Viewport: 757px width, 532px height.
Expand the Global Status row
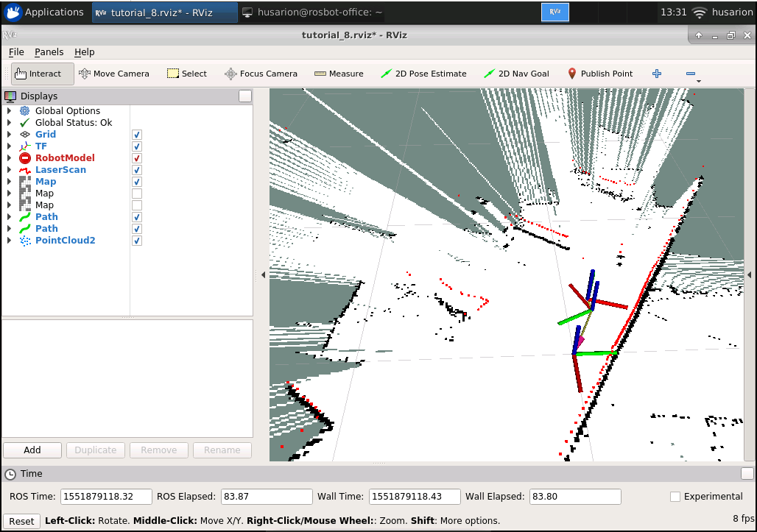(9, 122)
